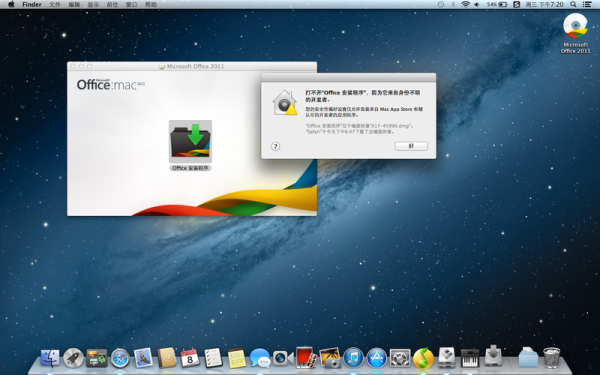Open iPhoto in the Dock
Image resolution: width=600 pixels, height=375 pixels.
(x=330, y=358)
